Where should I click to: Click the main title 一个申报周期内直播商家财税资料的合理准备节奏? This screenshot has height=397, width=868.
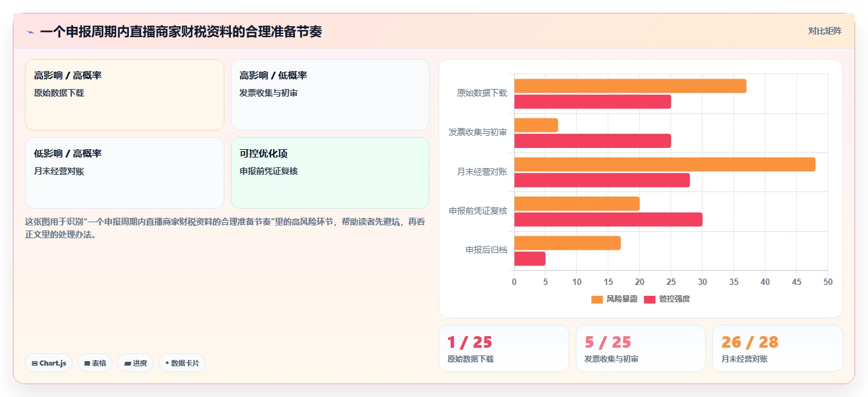[x=181, y=32]
